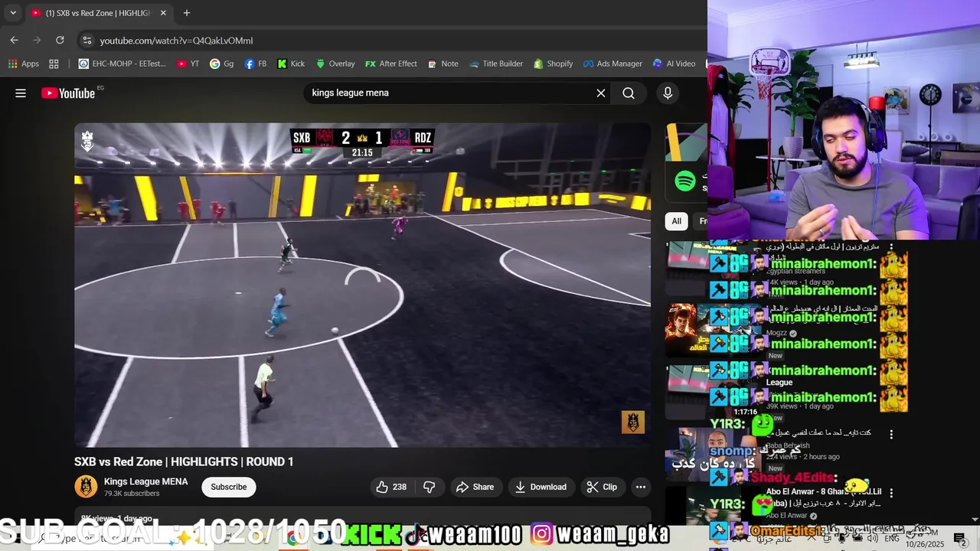
Task: Click the 'SXB vs Red Zone | HIGHLIGHTS | ROUND 1' title
Action: pyautogui.click(x=184, y=461)
